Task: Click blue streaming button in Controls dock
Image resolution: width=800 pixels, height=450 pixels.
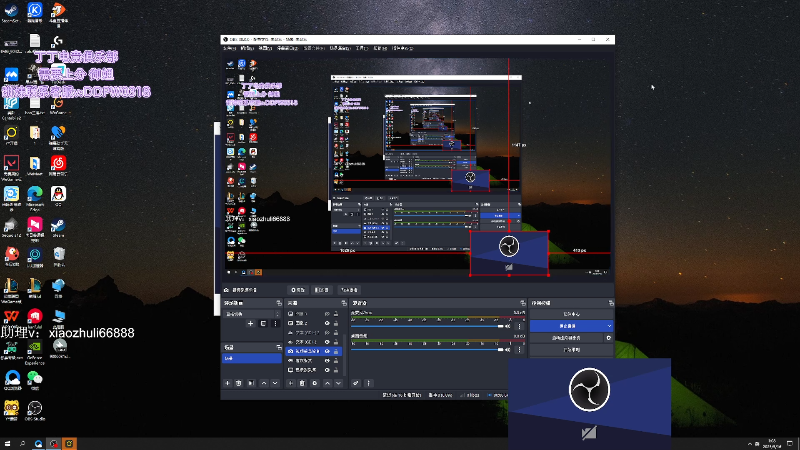Action: point(567,326)
